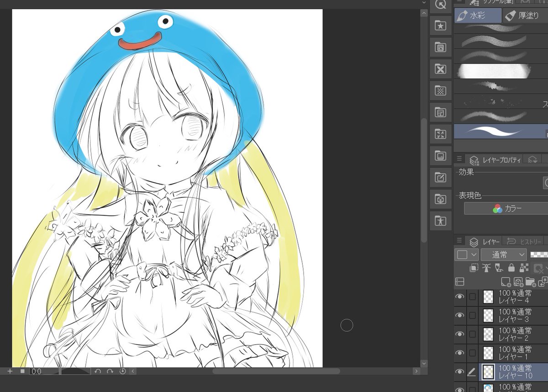The image size is (548, 392).
Task: Toggle lock transparent pixels icon
Action: [x=524, y=268]
